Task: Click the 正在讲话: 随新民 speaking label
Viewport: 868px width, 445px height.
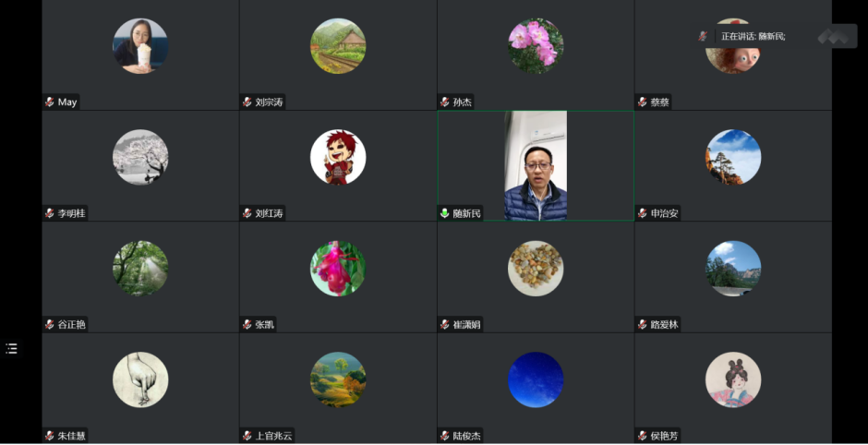Action: 753,37
